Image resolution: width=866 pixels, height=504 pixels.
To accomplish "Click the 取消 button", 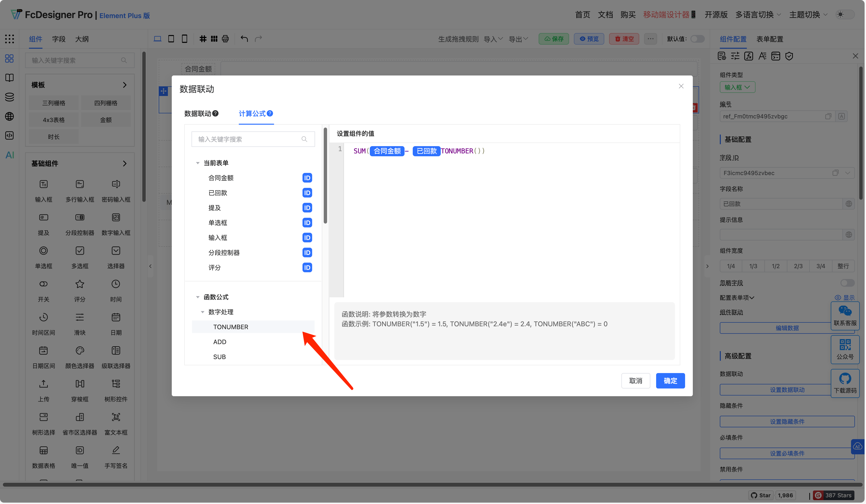I will (x=635, y=381).
